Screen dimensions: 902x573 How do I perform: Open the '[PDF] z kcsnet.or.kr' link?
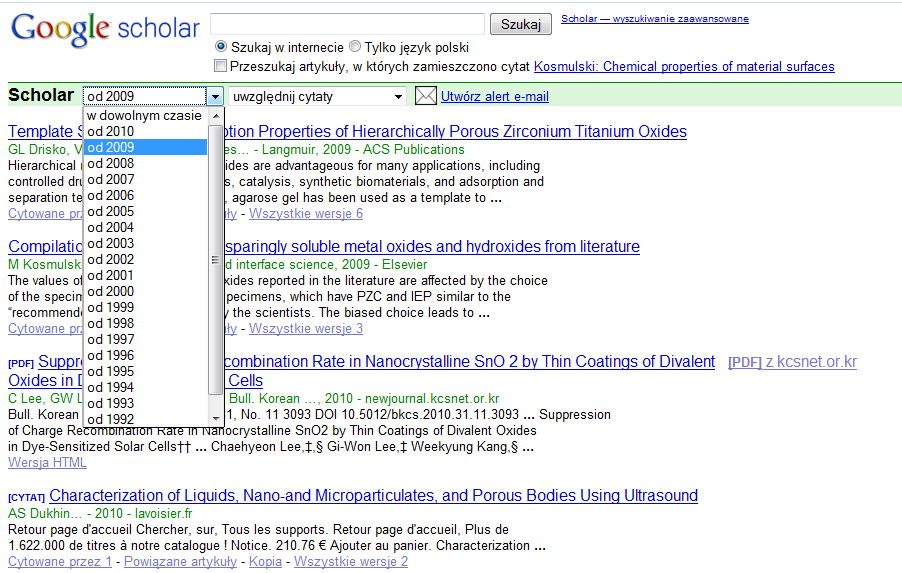pyautogui.click(x=792, y=362)
